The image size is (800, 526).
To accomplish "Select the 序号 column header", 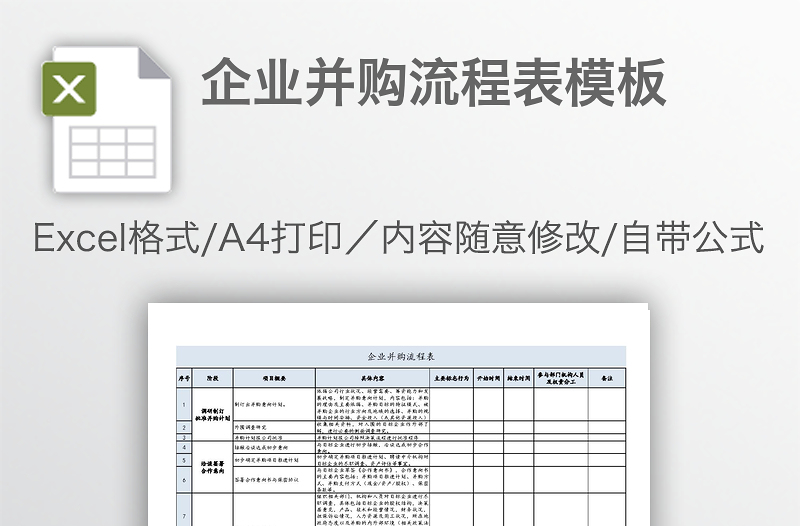I will coord(184,378).
